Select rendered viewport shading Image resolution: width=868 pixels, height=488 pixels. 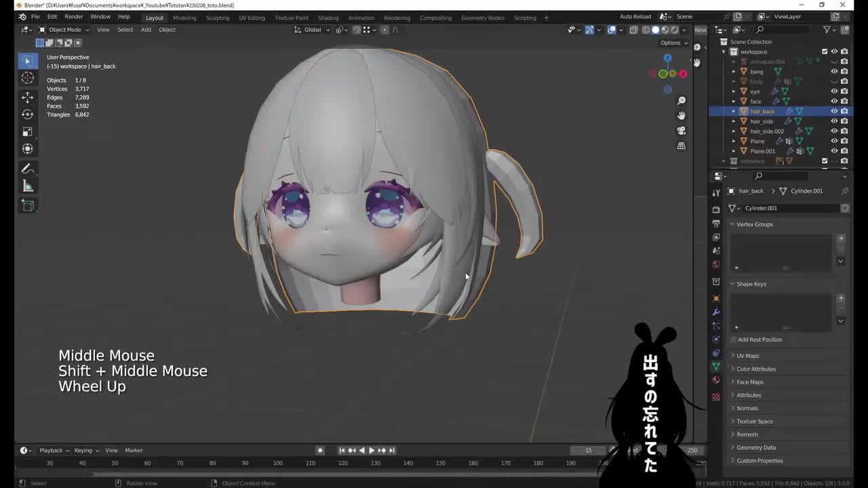675,30
